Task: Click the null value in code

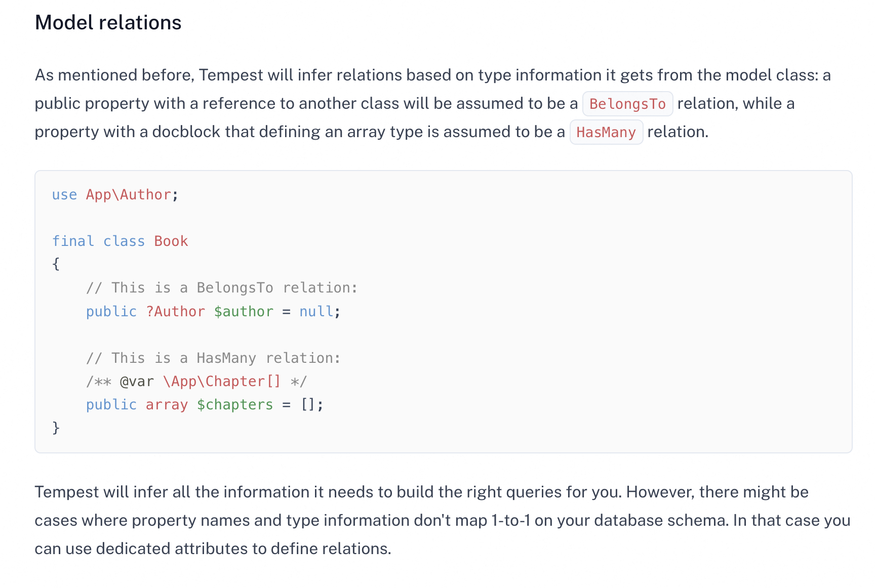Action: pos(316,312)
